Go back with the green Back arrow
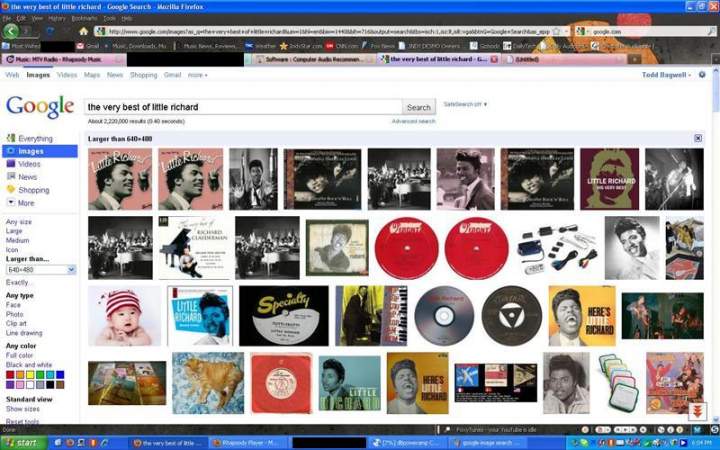Image resolution: width=720 pixels, height=450 pixels. point(11,31)
